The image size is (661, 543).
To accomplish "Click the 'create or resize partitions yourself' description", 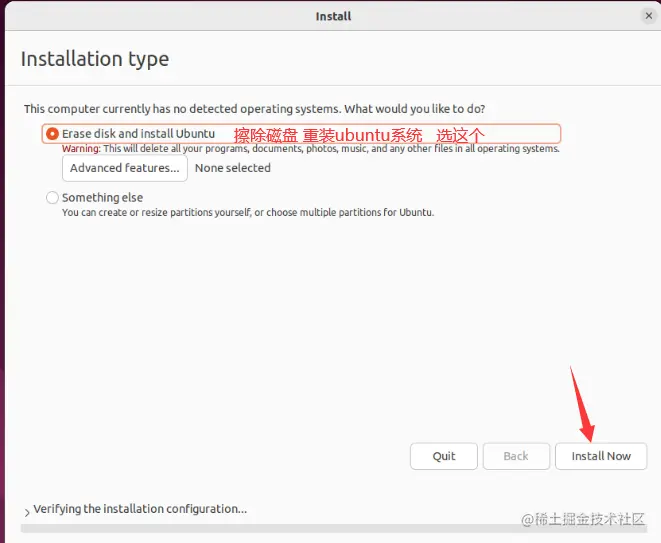I will coord(248,212).
